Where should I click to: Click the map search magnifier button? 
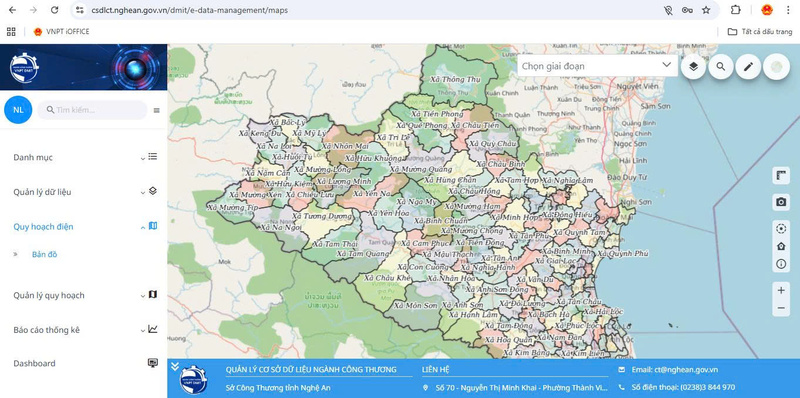pos(720,66)
